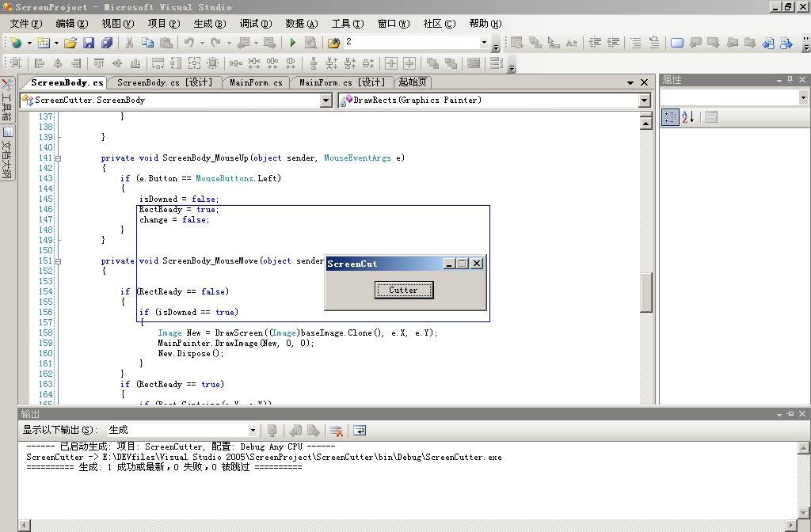
Task: Click the Cutter button in ScreenCut window
Action: (x=403, y=291)
